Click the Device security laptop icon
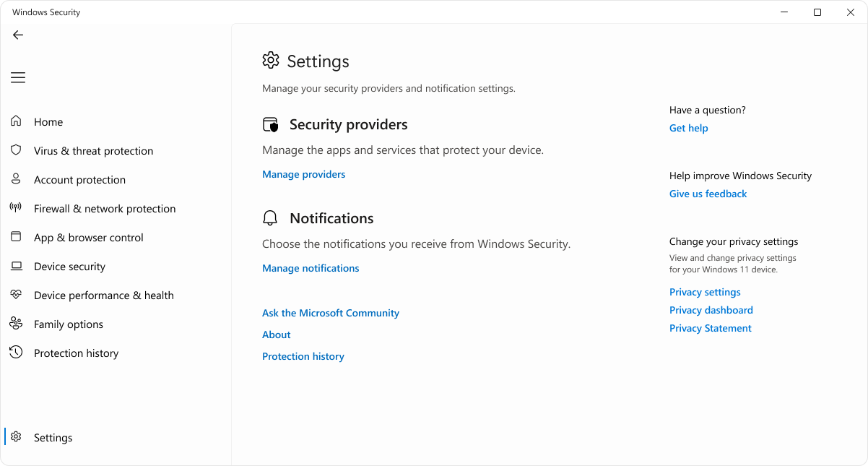This screenshot has width=868, height=466. pos(15,266)
